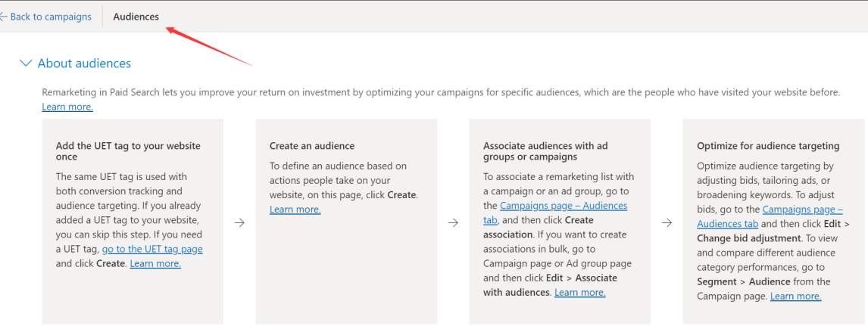Select the Audiences page title tab
The image size is (868, 326).
click(x=136, y=17)
